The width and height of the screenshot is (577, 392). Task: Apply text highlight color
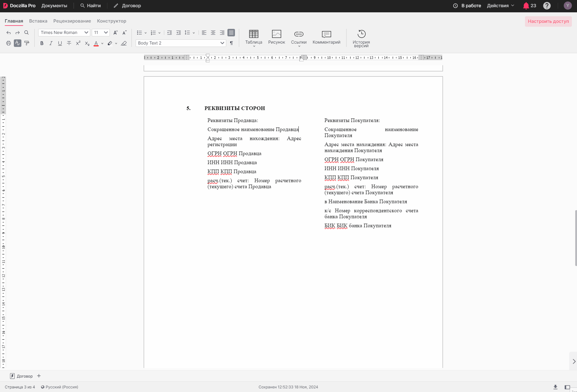[110, 43]
